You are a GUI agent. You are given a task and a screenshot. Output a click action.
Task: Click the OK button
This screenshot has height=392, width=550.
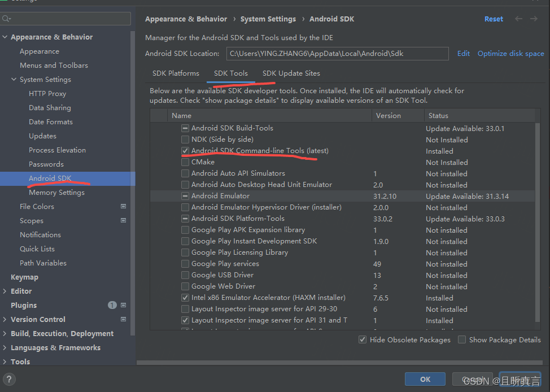click(425, 379)
